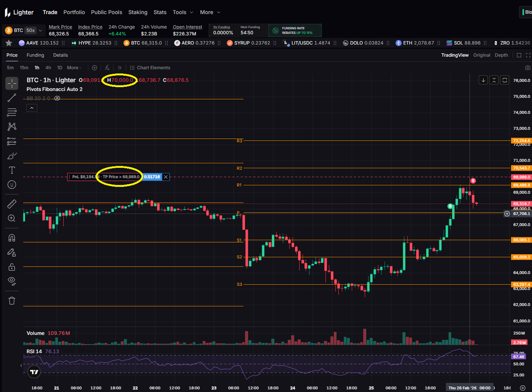The height and width of the screenshot is (392, 532).
Task: Switch to the Price tab
Action: [x=12, y=55]
